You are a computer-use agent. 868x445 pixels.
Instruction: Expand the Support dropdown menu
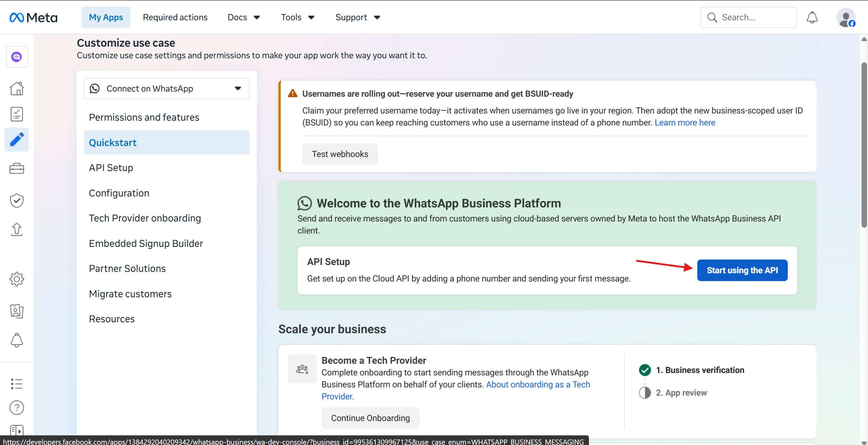358,17
